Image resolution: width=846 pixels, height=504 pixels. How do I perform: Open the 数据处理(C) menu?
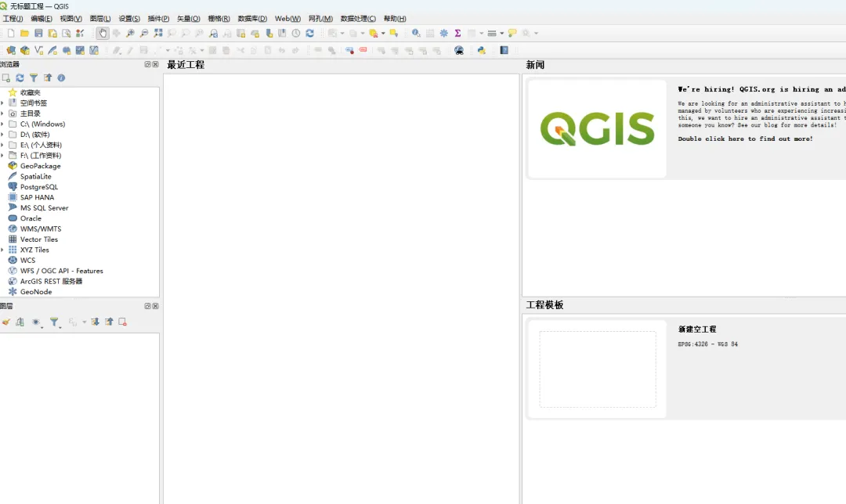tap(358, 18)
